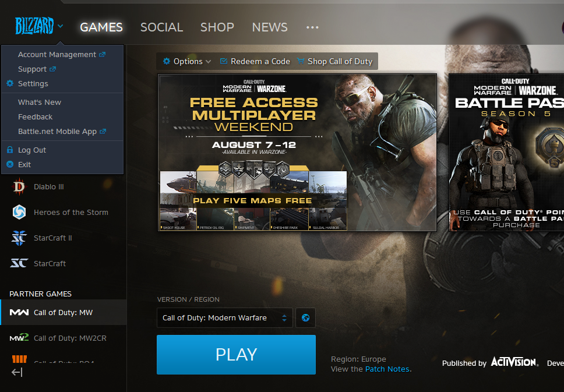Click the globe region selector icon
The image size is (564, 392).
click(305, 318)
